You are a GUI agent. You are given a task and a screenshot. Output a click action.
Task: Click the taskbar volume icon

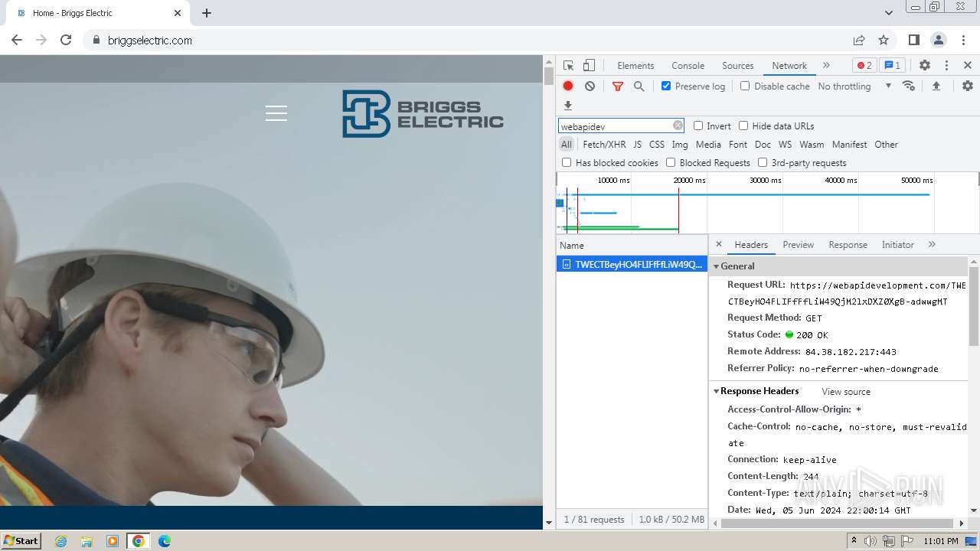(x=871, y=541)
